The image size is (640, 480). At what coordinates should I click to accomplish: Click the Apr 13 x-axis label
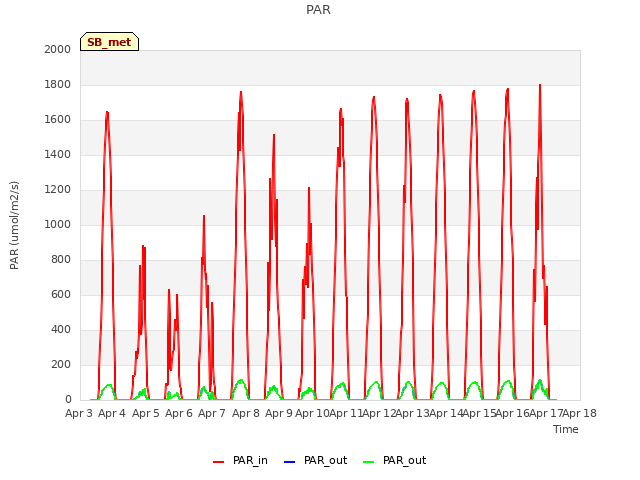[x=413, y=413]
